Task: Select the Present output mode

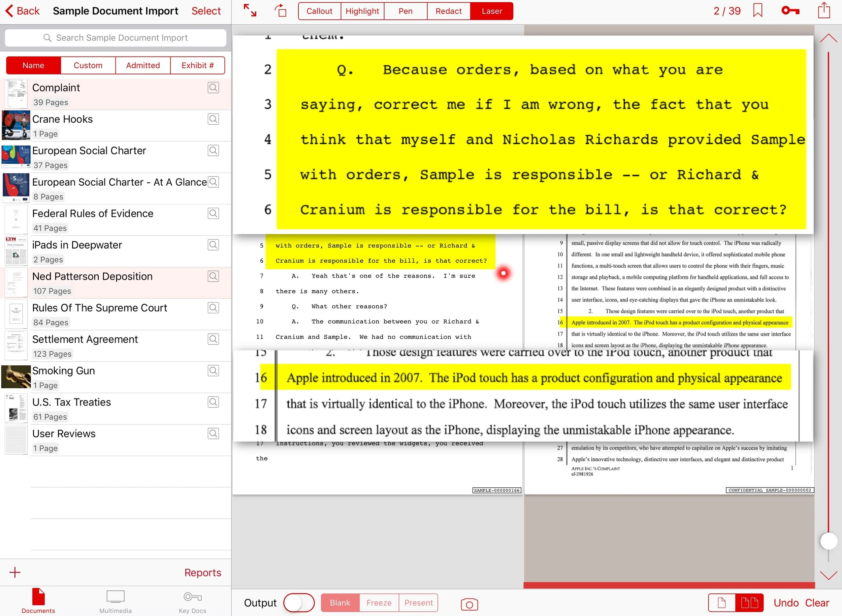Action: [x=418, y=603]
